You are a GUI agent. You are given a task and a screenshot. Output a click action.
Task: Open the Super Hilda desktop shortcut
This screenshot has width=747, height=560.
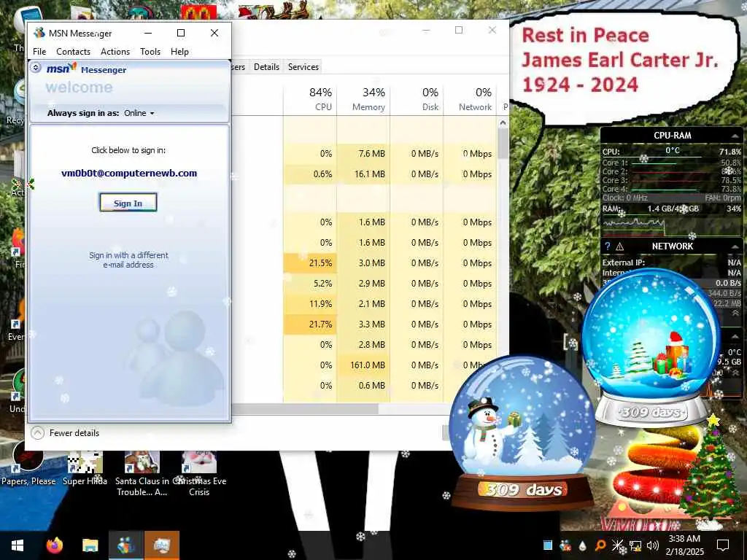point(85,469)
